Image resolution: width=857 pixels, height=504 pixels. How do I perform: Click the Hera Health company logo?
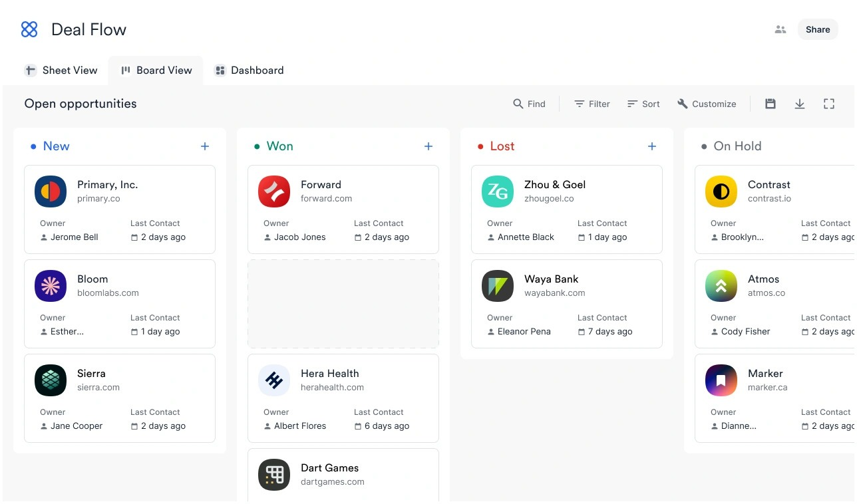(274, 380)
